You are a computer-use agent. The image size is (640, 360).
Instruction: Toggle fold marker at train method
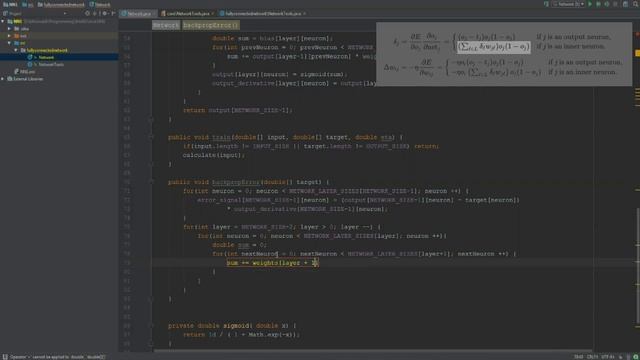(150, 137)
